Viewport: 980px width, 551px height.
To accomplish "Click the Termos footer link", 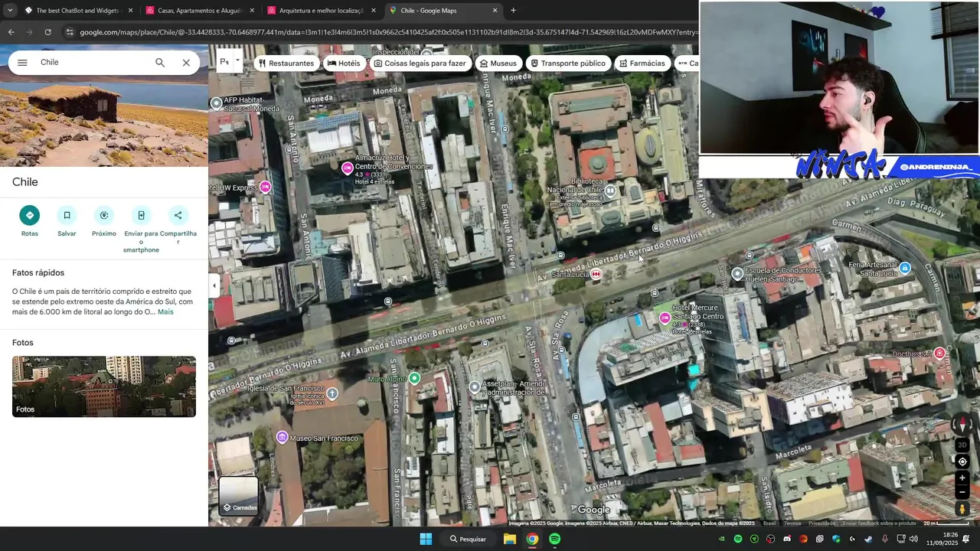I will point(792,523).
